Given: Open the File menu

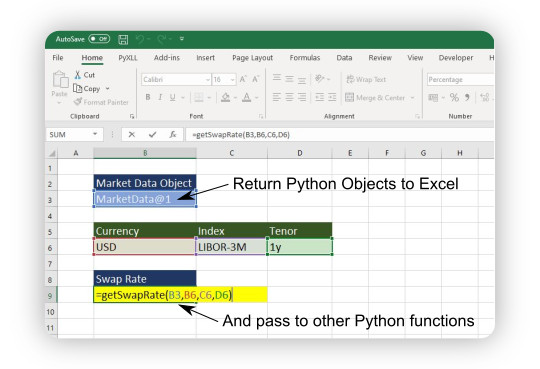Looking at the screenshot, I should 58,58.
